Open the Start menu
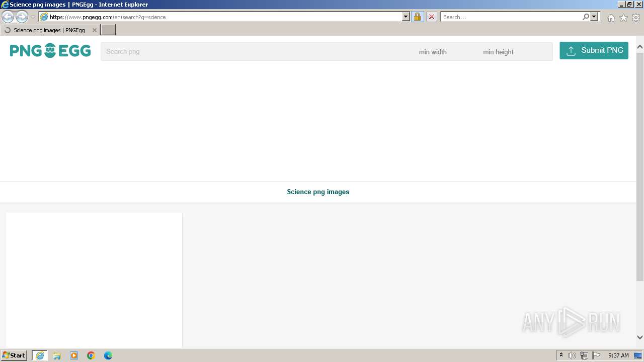This screenshot has height=362, width=644. 14,355
